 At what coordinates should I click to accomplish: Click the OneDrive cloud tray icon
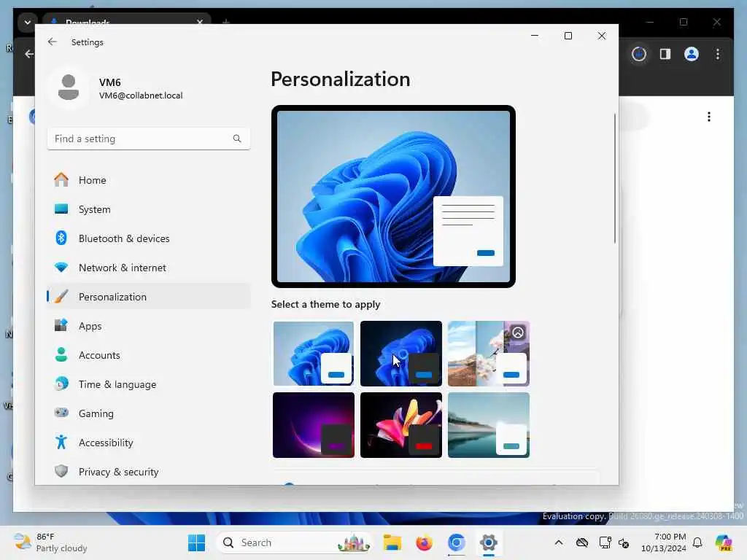(x=582, y=542)
